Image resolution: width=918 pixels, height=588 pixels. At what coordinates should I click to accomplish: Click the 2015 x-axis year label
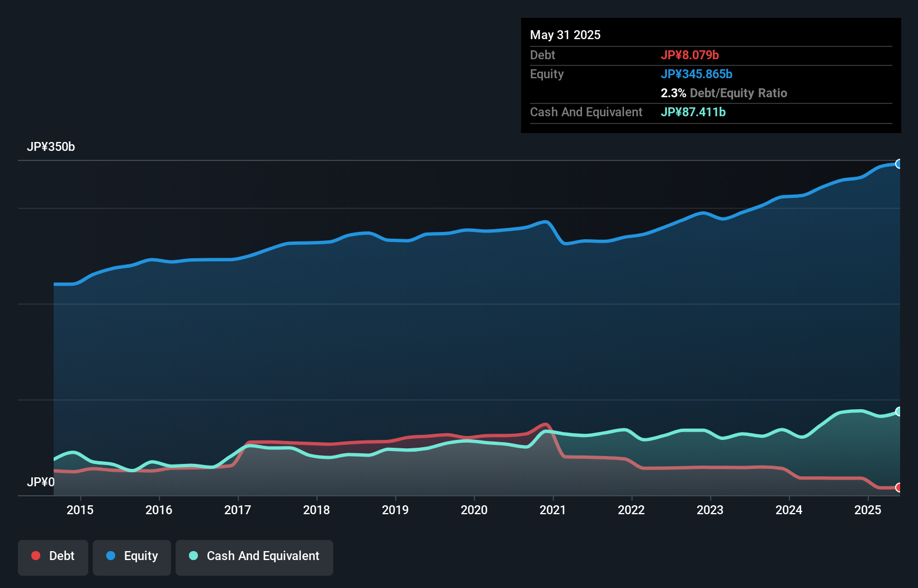[x=80, y=510]
